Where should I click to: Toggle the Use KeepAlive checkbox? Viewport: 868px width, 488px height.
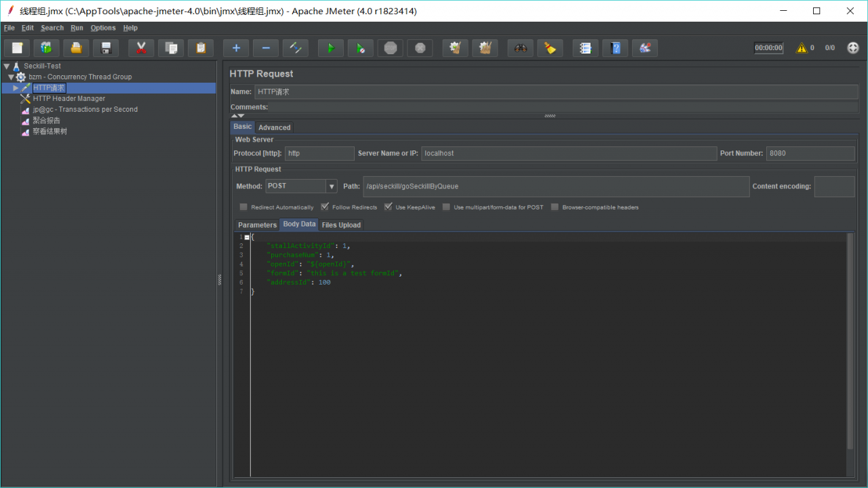389,207
